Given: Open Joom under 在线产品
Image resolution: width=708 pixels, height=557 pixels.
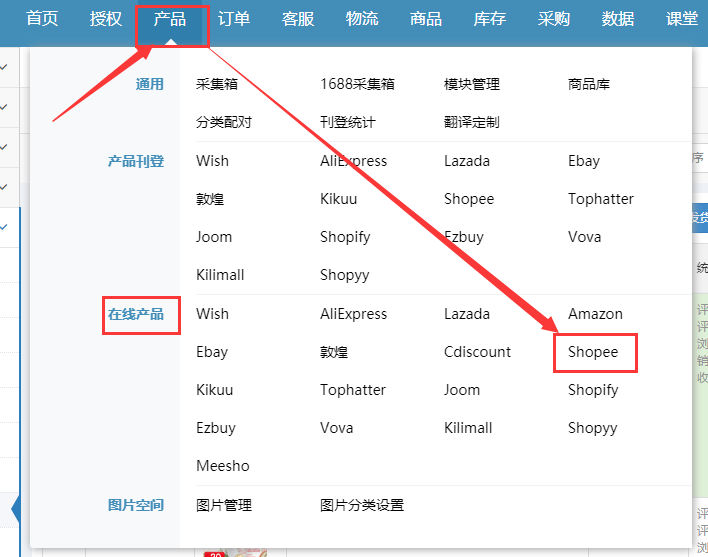Looking at the screenshot, I should 462,390.
